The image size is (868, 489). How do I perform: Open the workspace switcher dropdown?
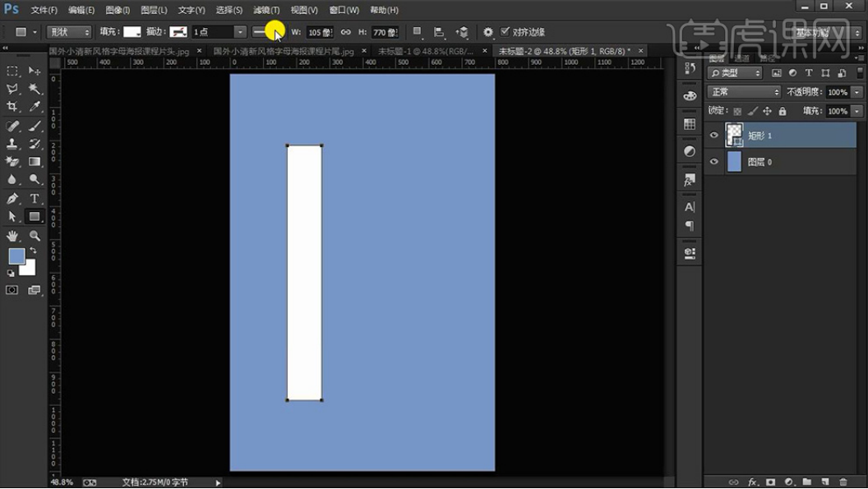pos(826,33)
